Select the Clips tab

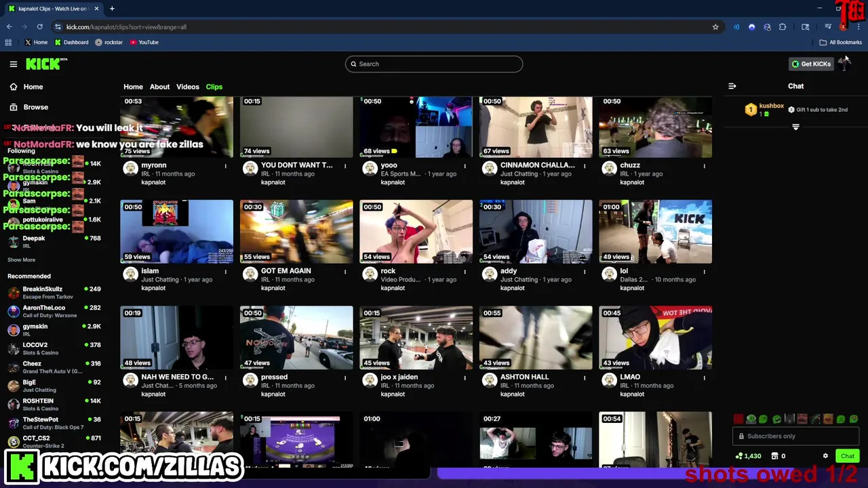[x=214, y=87]
